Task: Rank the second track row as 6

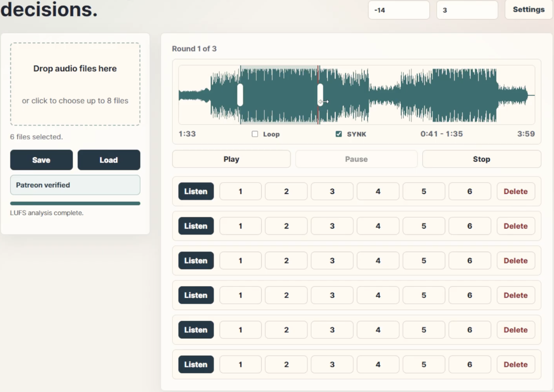Action: pyautogui.click(x=470, y=226)
